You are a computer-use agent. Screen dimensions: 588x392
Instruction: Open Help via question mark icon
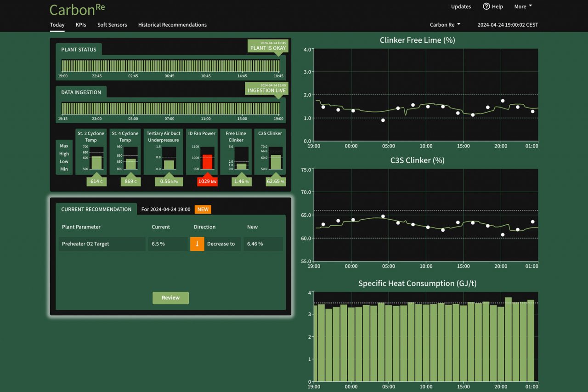(x=486, y=6)
